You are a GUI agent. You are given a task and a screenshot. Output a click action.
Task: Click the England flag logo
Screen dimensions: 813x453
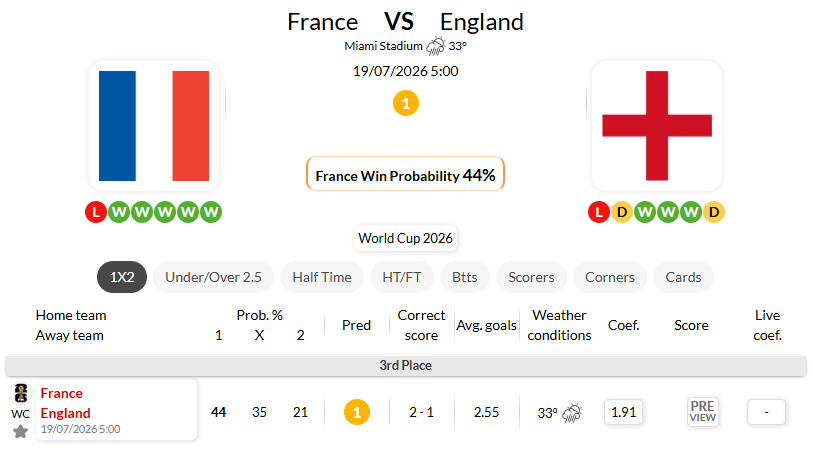(657, 126)
